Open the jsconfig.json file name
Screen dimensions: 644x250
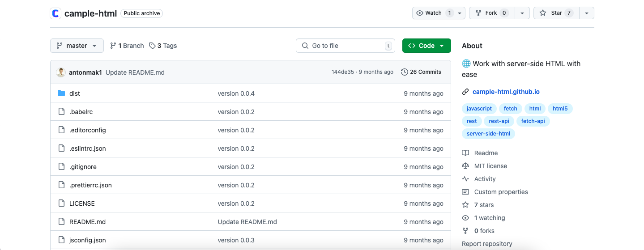click(x=88, y=240)
